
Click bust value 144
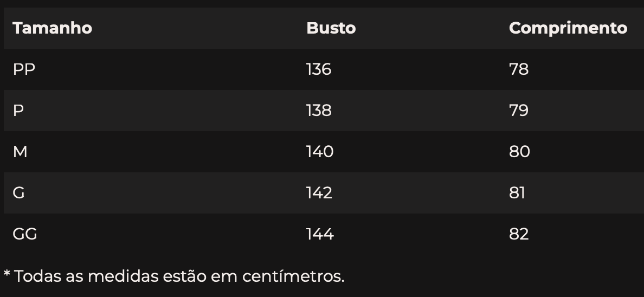[320, 234]
